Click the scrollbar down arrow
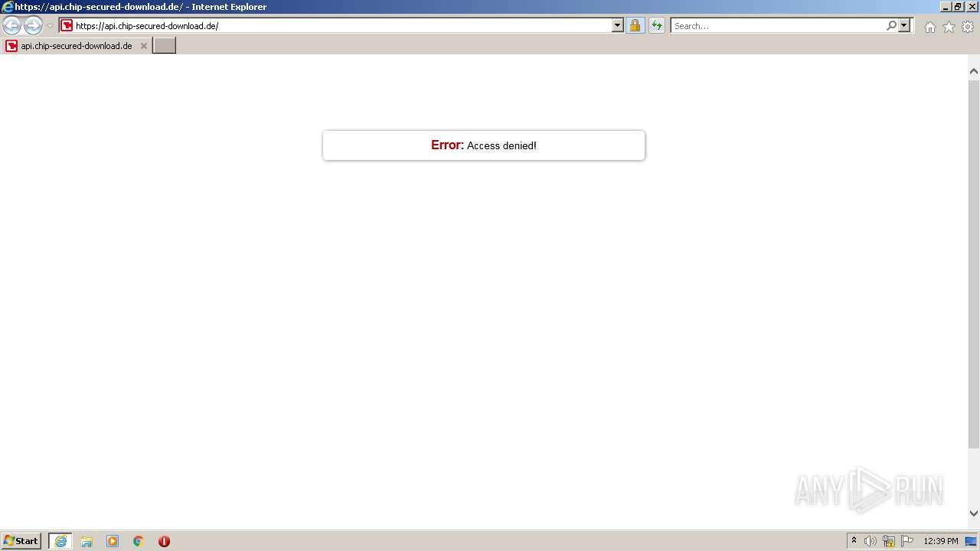 974,514
